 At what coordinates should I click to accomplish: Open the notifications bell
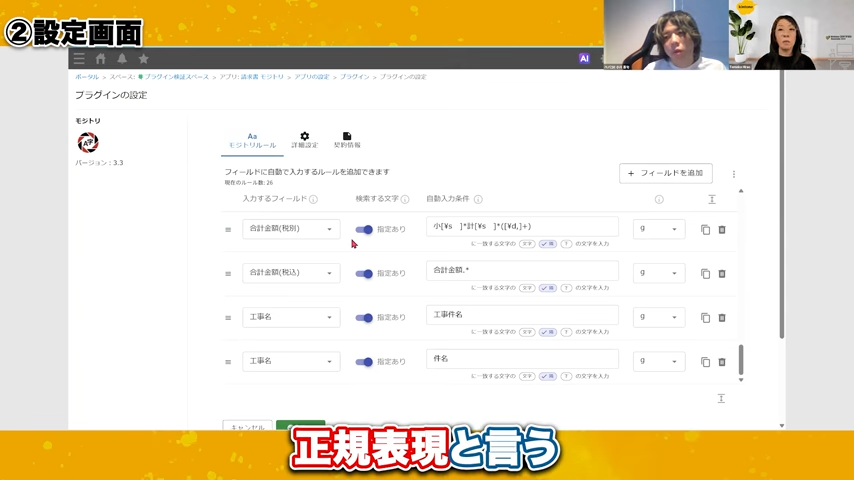122,59
